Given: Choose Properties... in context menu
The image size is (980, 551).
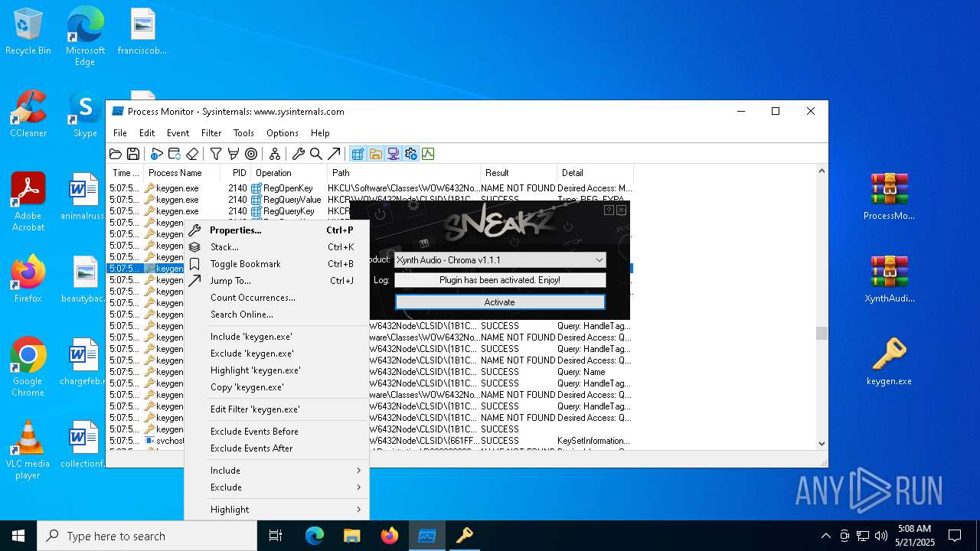Looking at the screenshot, I should pyautogui.click(x=276, y=230).
